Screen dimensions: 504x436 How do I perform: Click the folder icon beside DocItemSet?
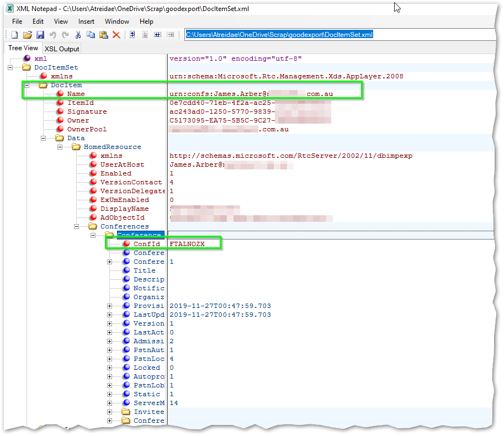point(26,67)
